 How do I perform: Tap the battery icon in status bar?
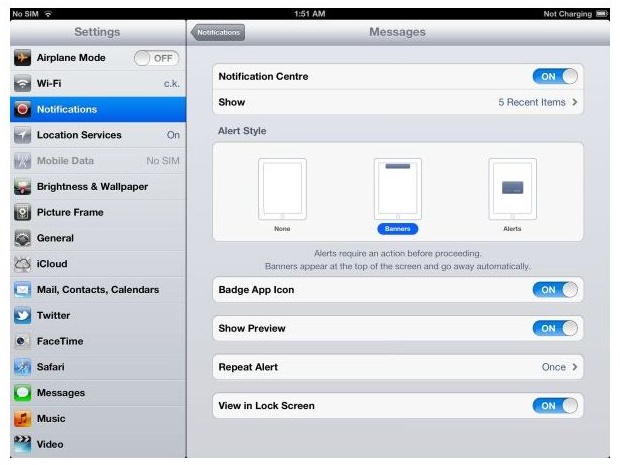coord(602,14)
